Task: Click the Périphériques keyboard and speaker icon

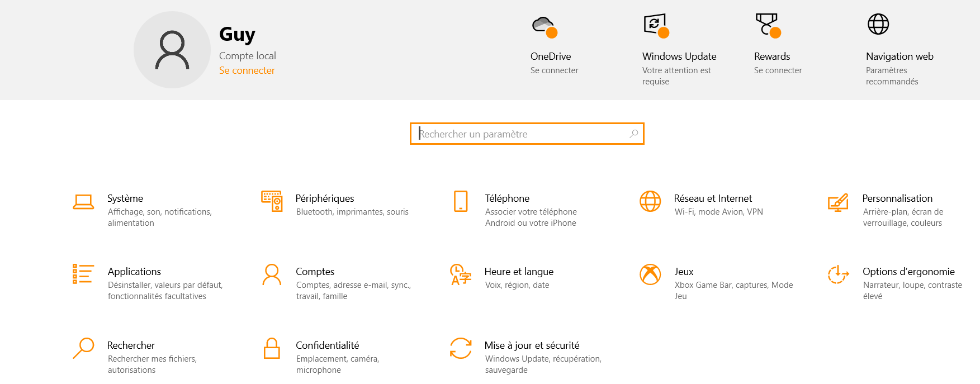Action: [272, 201]
